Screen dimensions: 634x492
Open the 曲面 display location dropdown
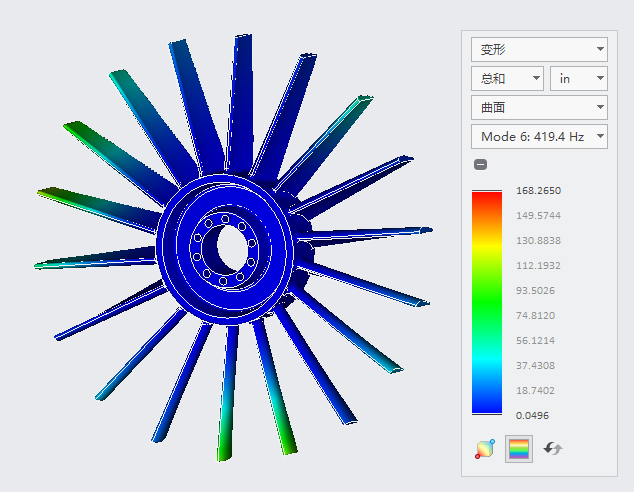pyautogui.click(x=538, y=107)
